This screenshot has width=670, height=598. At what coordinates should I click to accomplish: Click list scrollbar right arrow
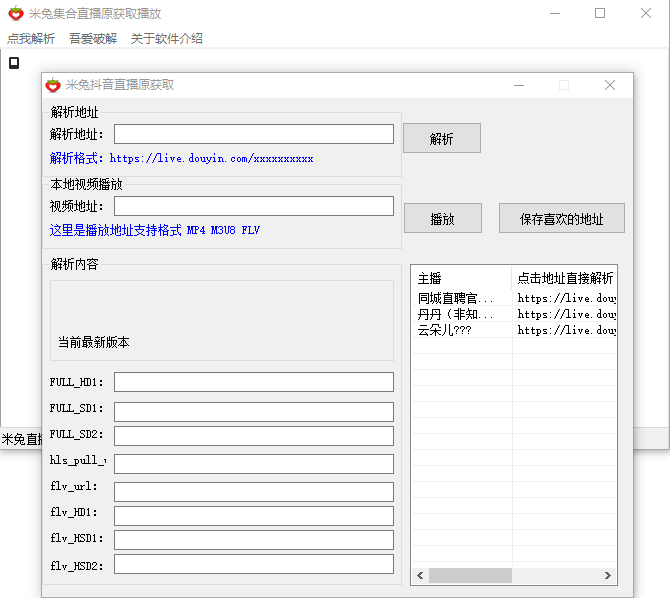(x=608, y=575)
